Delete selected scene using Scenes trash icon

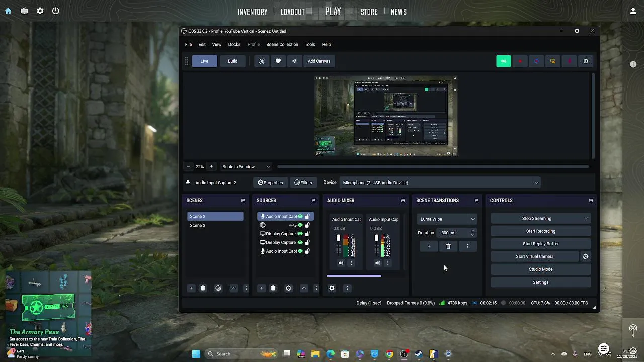tap(203, 288)
